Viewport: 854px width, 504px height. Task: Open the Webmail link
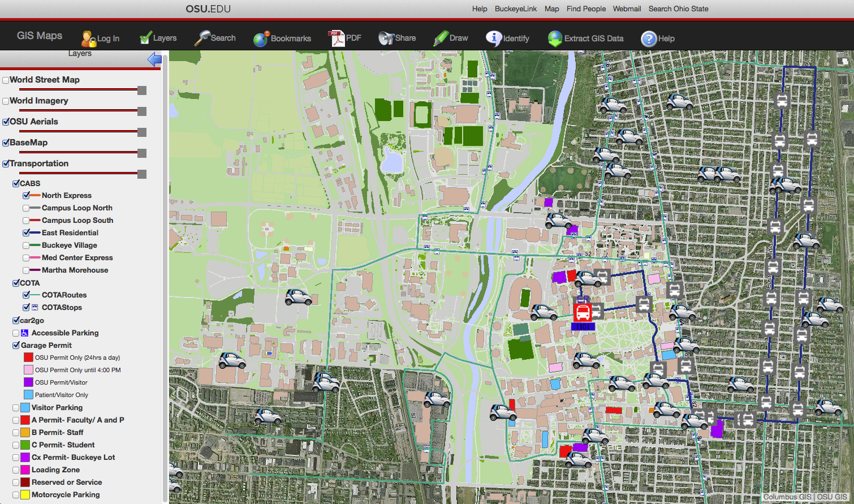pos(627,9)
